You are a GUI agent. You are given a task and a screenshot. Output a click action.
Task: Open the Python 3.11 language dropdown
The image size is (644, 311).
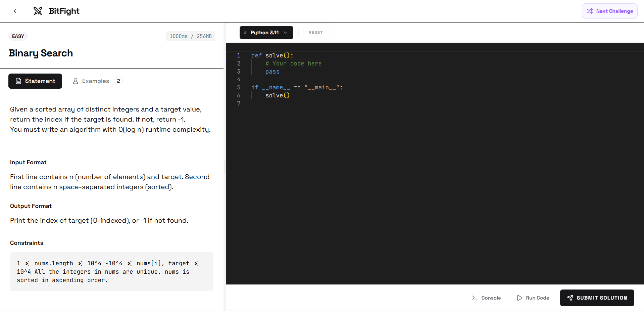(264, 33)
